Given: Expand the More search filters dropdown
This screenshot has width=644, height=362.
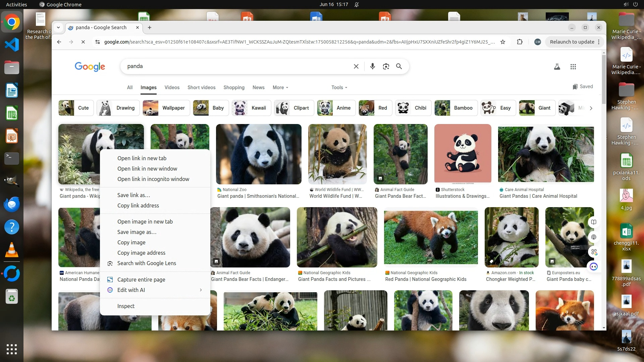Looking at the screenshot, I should pos(280,87).
